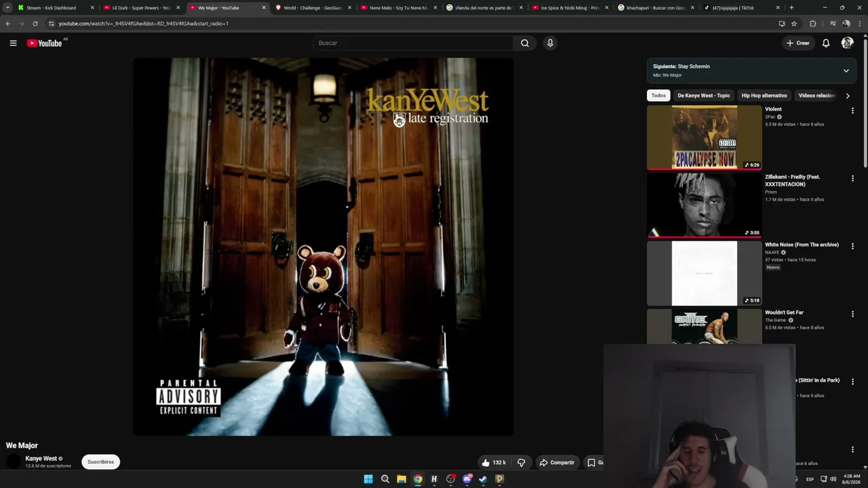Open more options for the White Noise video
Viewport: 868px width, 488px height.
click(852, 246)
